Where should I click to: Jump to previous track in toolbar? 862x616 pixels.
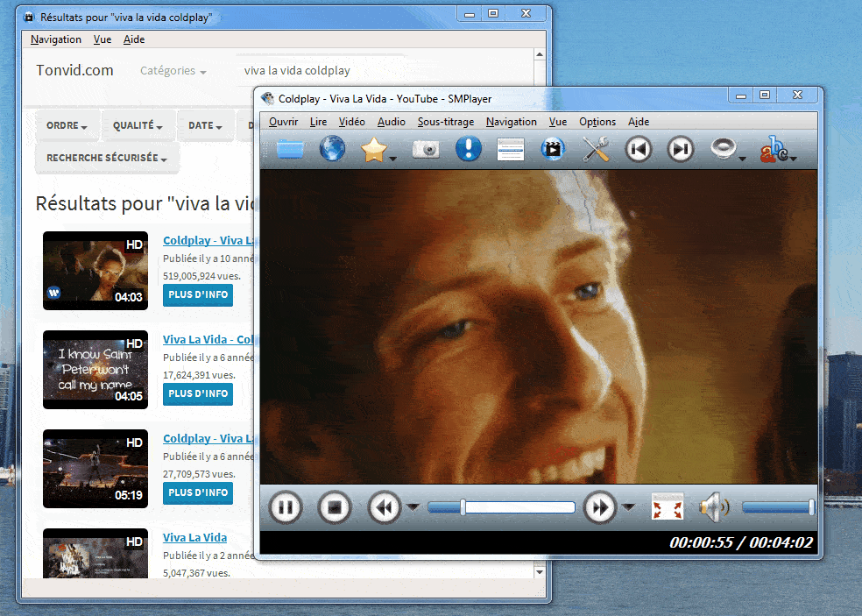[639, 149]
